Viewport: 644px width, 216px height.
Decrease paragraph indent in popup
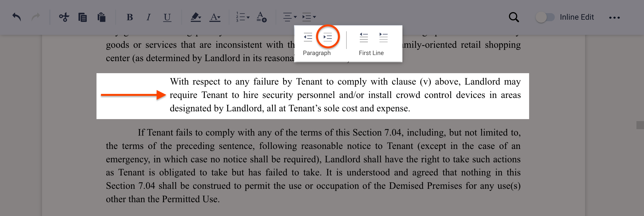(308, 37)
